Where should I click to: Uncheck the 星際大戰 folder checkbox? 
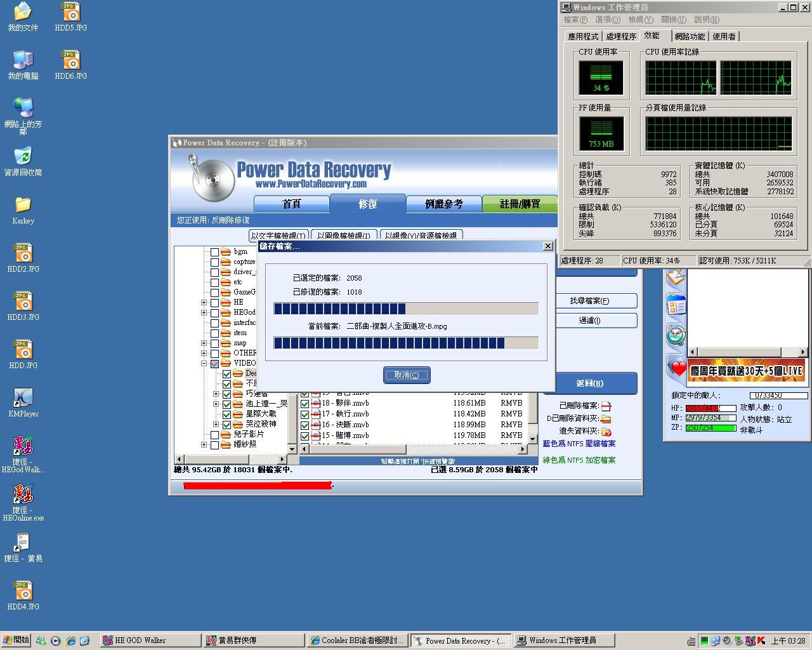226,415
